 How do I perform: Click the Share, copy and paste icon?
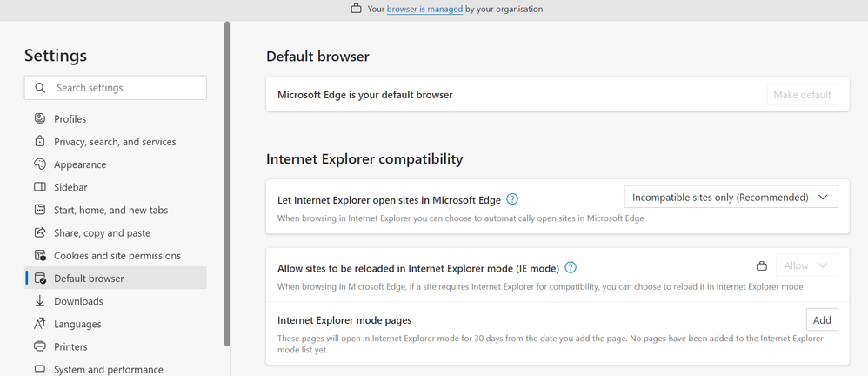[x=40, y=232]
